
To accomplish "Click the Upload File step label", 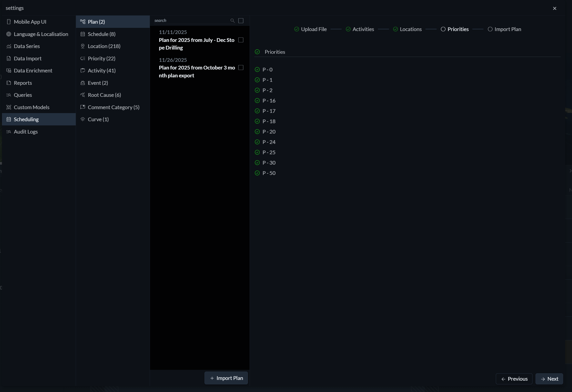I will pos(314,29).
